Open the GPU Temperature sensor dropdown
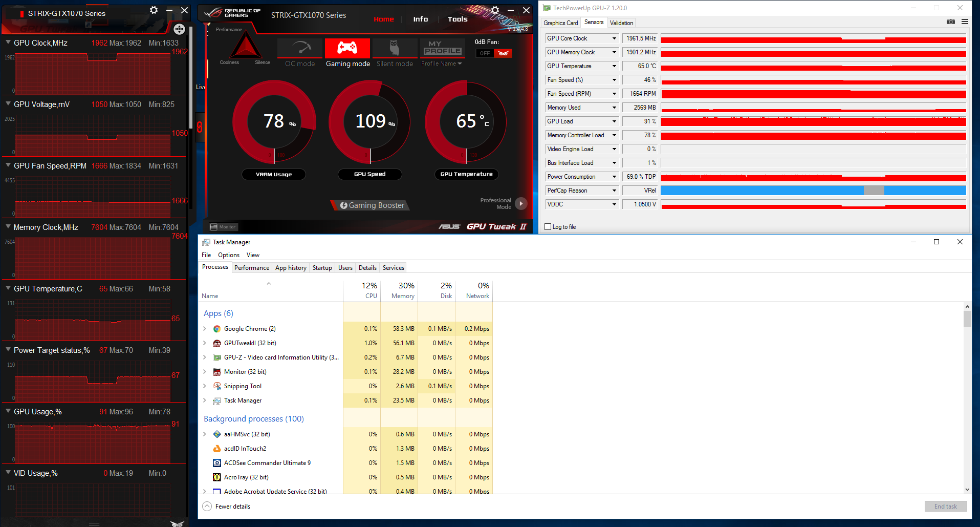The image size is (980, 527). pos(614,66)
